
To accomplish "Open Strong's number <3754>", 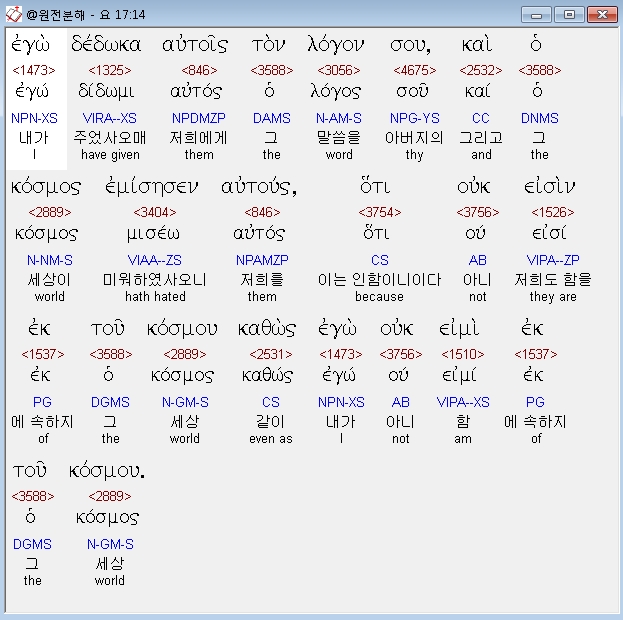I will (x=380, y=212).
